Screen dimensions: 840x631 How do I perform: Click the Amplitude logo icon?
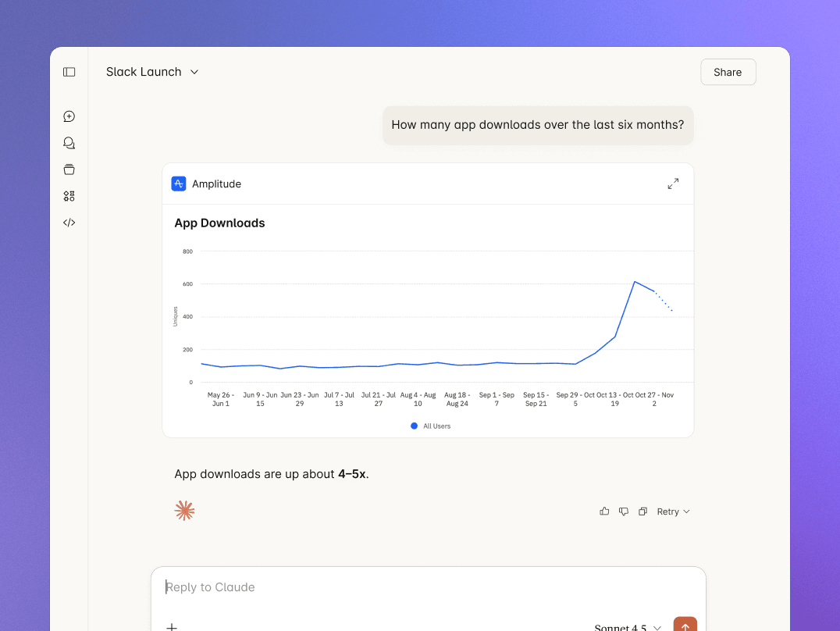pyautogui.click(x=179, y=184)
